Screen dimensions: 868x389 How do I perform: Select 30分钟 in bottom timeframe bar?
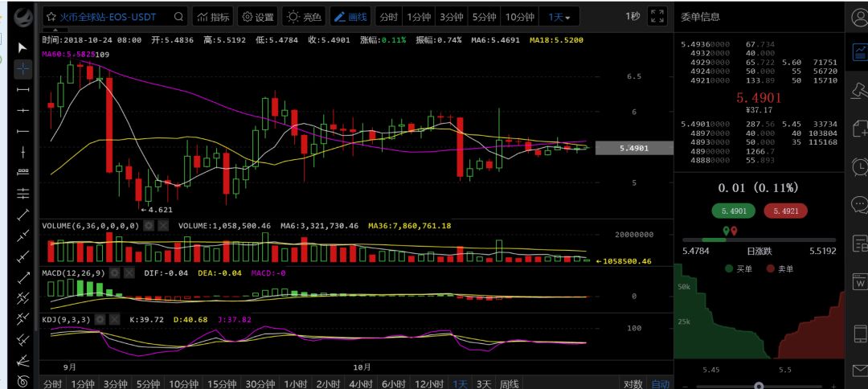click(x=259, y=384)
